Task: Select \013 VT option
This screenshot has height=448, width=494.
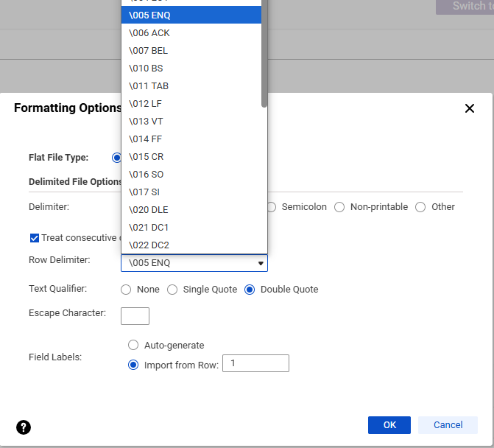Action: (191, 121)
